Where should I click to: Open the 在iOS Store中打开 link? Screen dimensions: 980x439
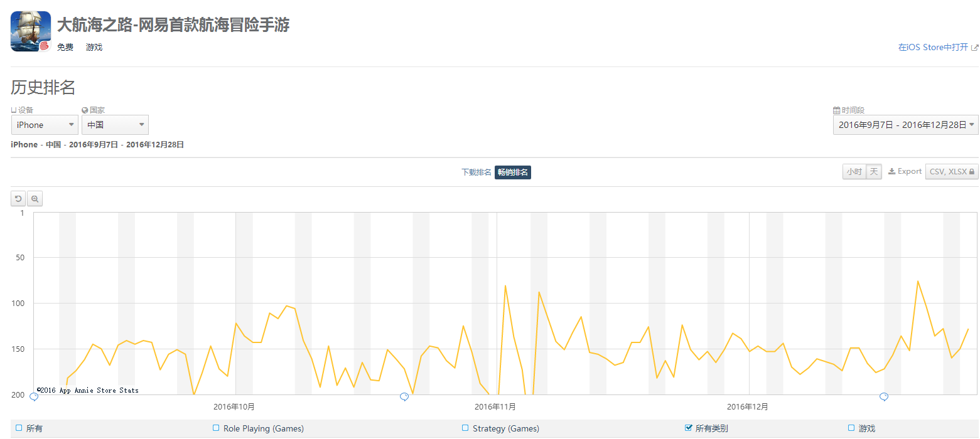click(938, 48)
